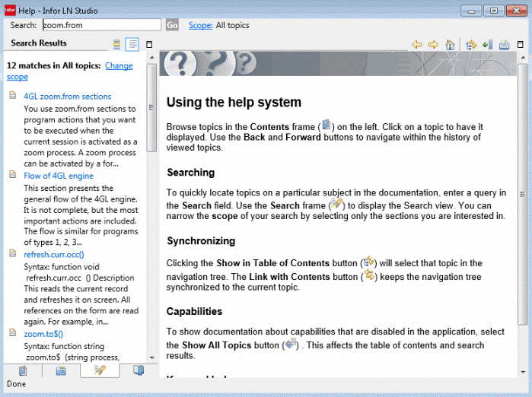Switch to the Index tab
This screenshot has height=397, width=532.
(61, 370)
